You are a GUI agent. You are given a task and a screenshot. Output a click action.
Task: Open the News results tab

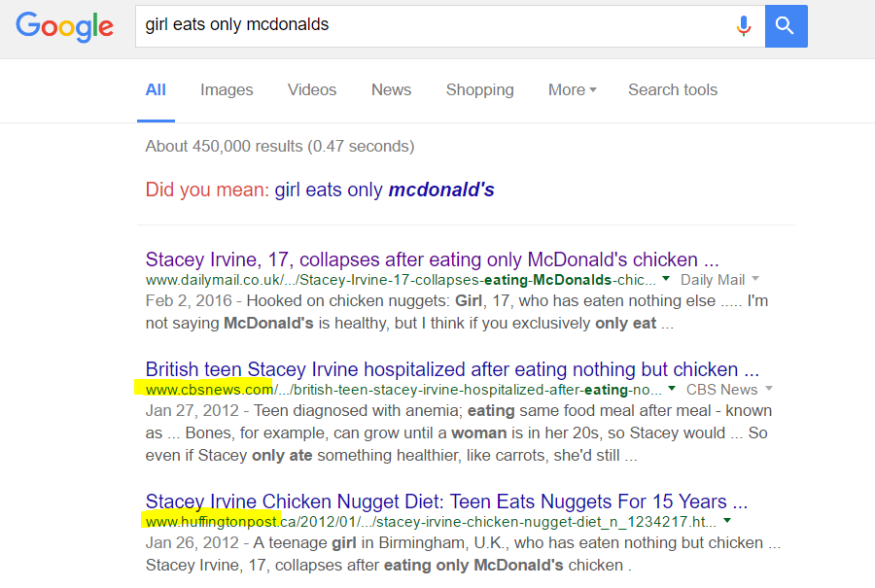click(x=391, y=89)
